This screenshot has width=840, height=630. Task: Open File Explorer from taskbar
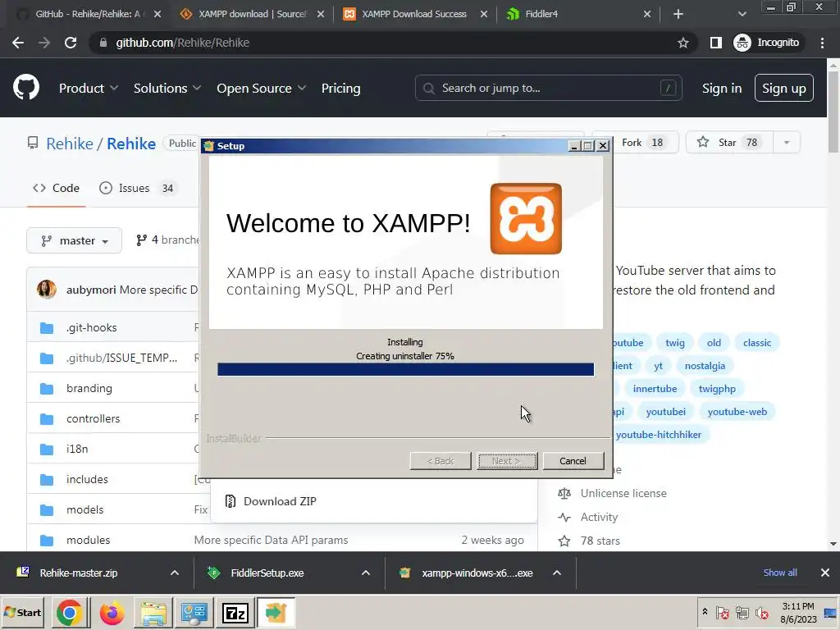[153, 613]
